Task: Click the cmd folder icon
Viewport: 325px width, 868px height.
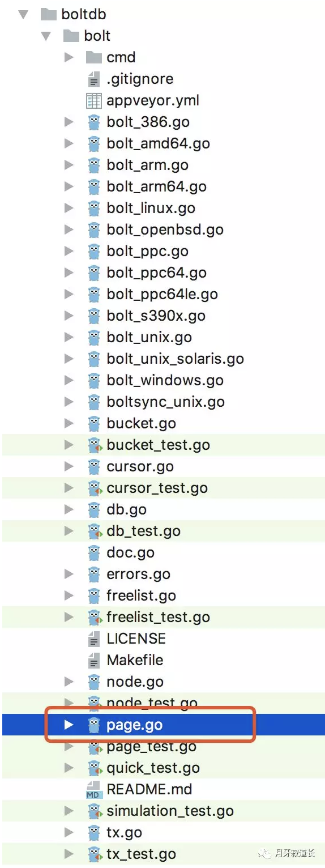Action: (93, 57)
